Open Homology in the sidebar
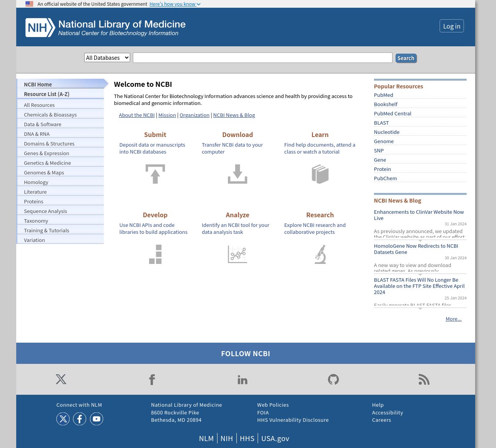The width and height of the screenshot is (496, 448). (61, 182)
